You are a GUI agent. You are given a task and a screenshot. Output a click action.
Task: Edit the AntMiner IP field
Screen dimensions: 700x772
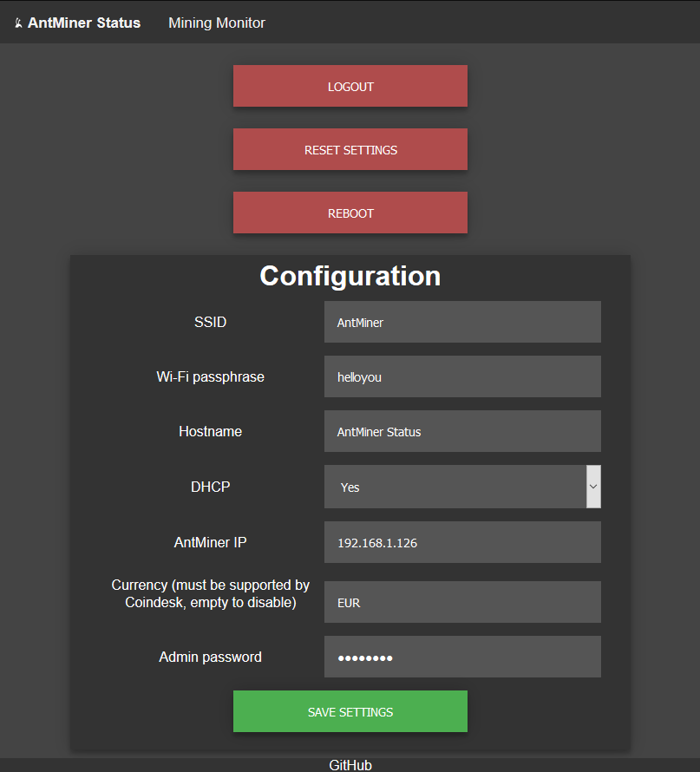tap(462, 542)
